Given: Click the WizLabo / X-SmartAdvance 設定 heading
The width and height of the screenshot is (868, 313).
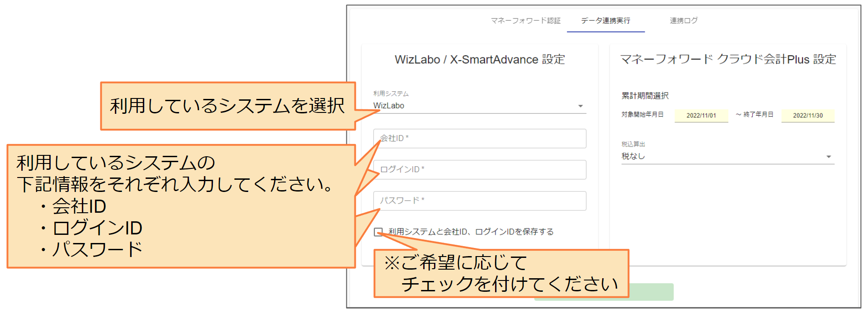Looking at the screenshot, I should (480, 60).
